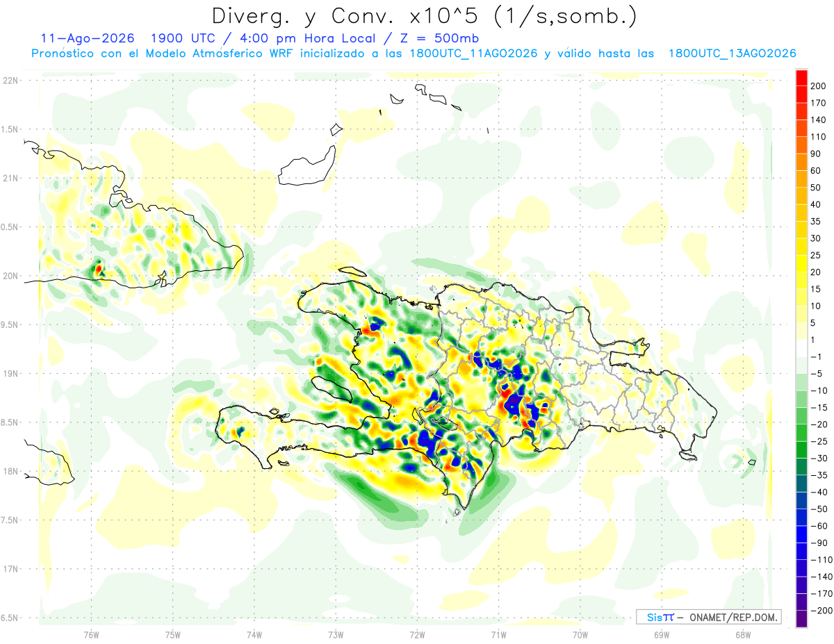Click the '-5' colorbar value

[x=816, y=374]
